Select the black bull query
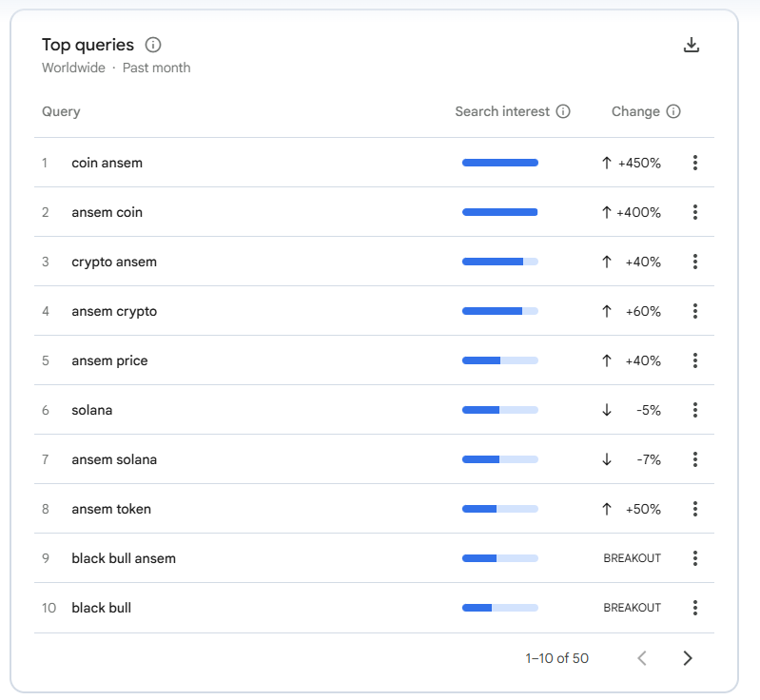 coord(101,608)
